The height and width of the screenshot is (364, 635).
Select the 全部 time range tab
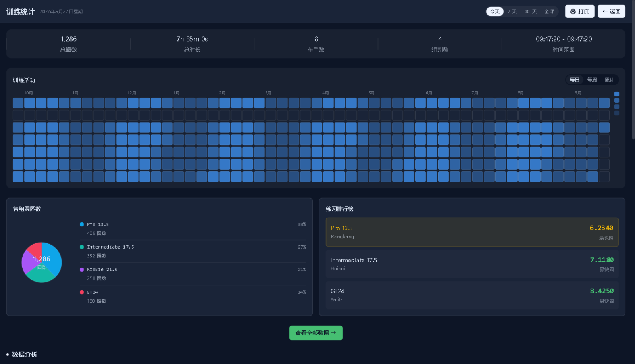tap(549, 11)
